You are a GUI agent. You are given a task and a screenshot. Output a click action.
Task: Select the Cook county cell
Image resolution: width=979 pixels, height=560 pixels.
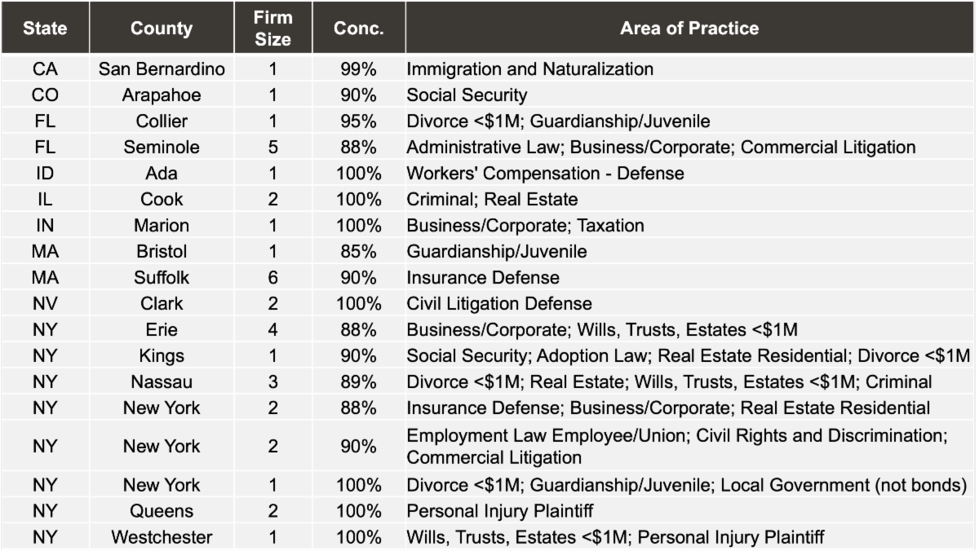(162, 200)
